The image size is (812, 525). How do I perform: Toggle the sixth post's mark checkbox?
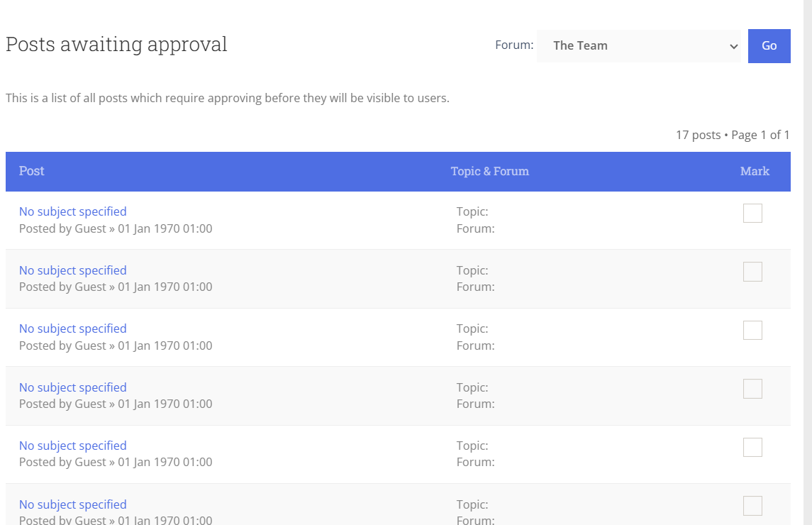752,506
